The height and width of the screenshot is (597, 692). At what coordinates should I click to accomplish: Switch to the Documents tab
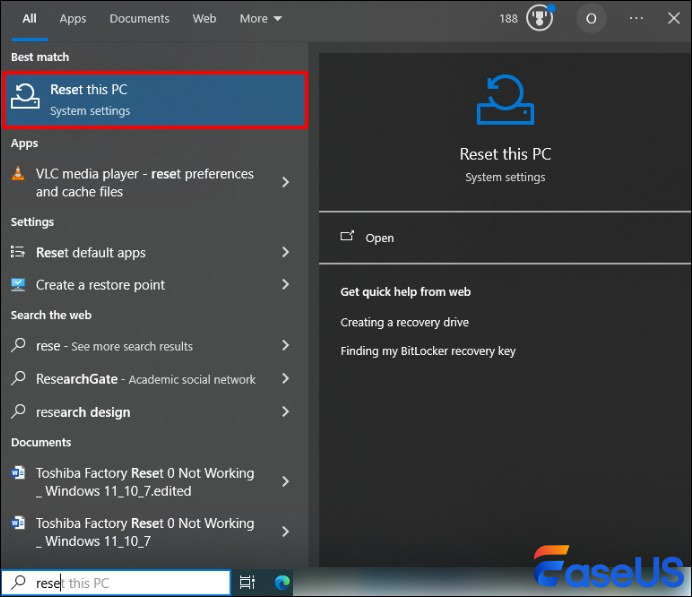tap(139, 18)
